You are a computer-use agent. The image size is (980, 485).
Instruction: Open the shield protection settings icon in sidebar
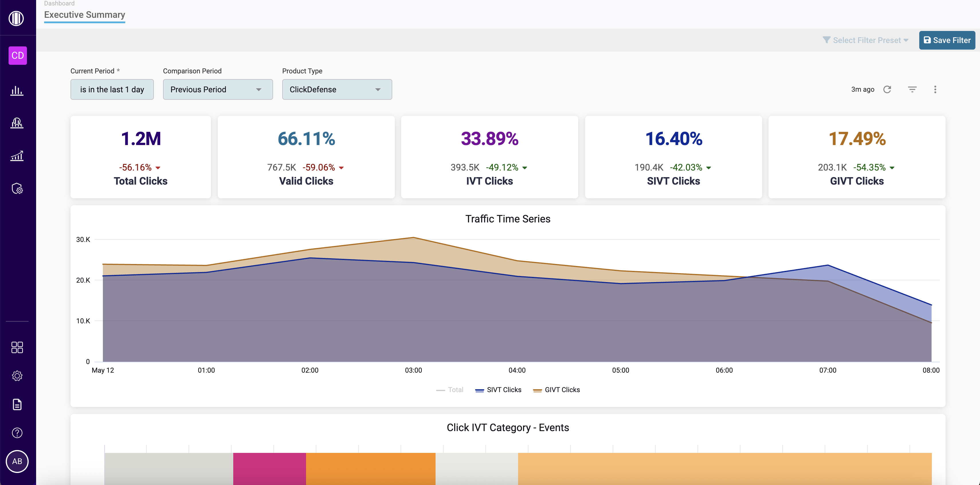tap(17, 188)
